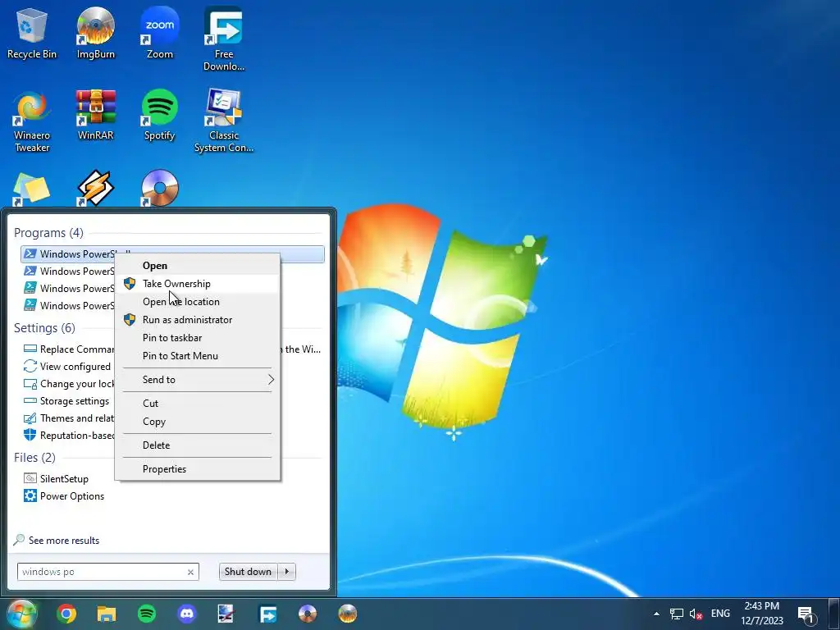Open the notification center icon
This screenshot has width=840, height=630.
coord(806,614)
